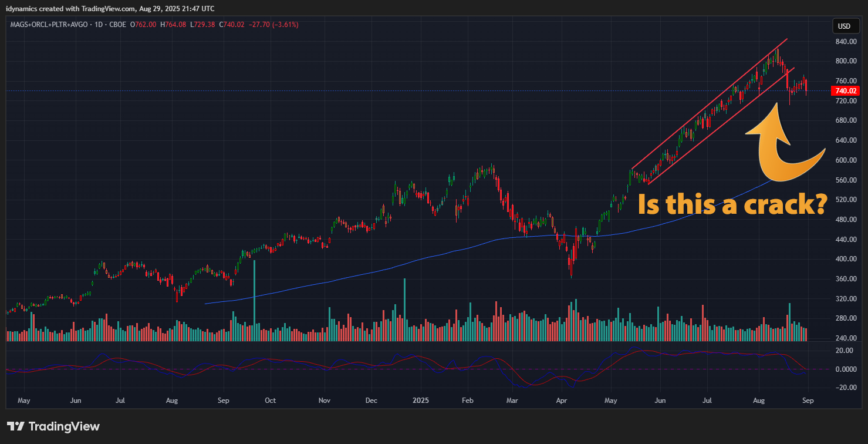The width and height of the screenshot is (868, 444).
Task: Click the open value O762.00
Action: (x=143, y=25)
